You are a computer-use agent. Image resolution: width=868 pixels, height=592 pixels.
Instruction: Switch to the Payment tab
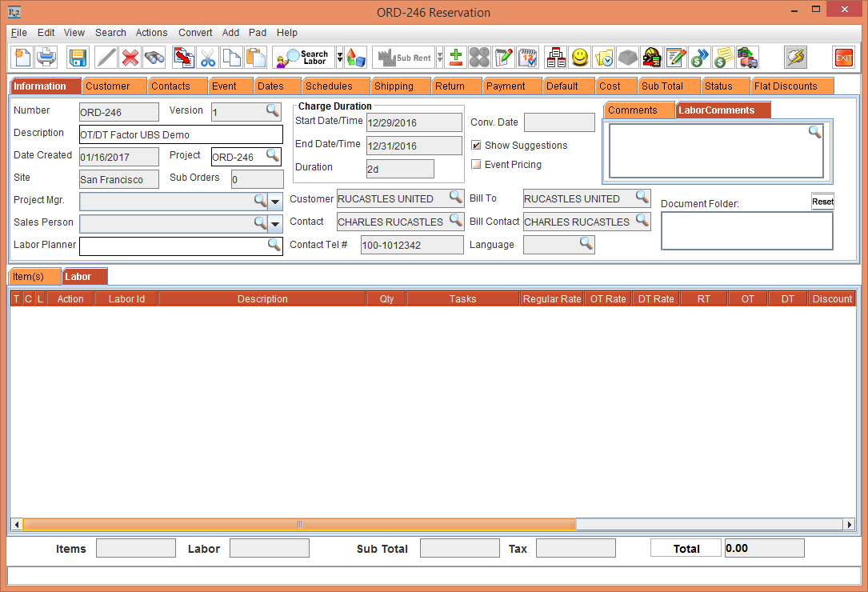(506, 86)
